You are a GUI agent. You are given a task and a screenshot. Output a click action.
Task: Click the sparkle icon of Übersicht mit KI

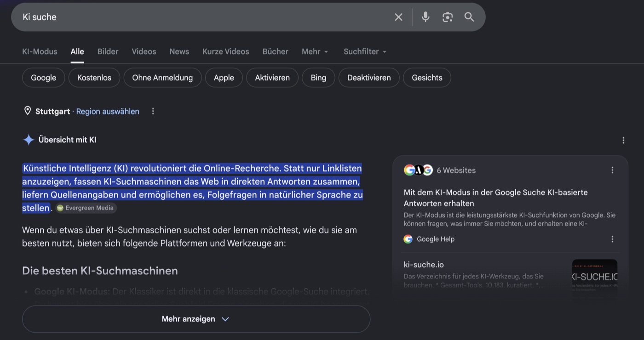tap(29, 140)
